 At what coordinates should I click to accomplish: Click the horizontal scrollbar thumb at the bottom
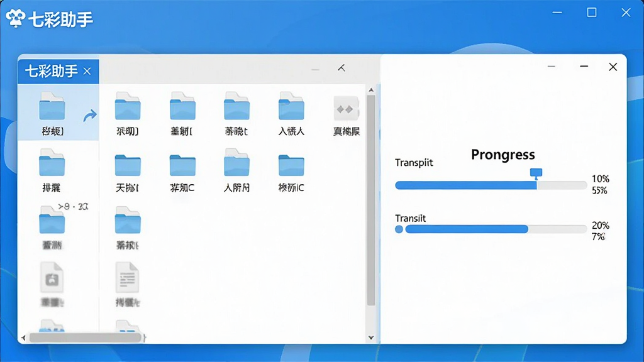(x=86, y=337)
